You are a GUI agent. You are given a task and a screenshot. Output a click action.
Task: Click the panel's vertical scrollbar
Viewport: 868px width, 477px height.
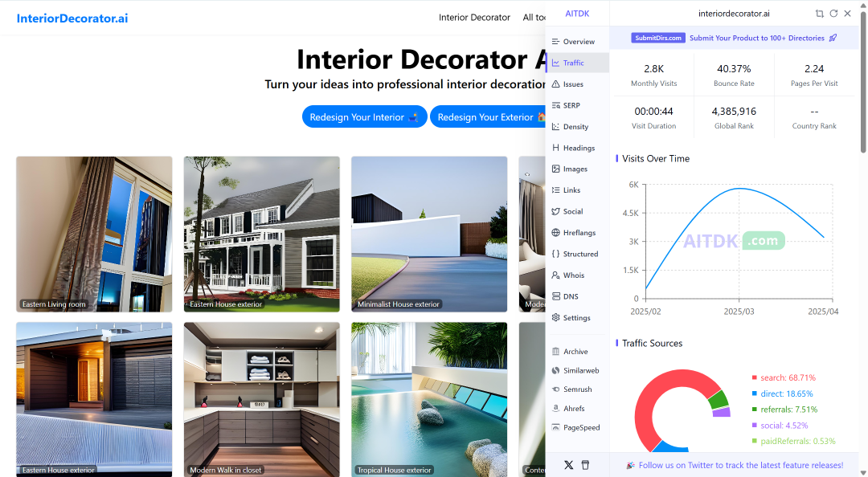863,82
